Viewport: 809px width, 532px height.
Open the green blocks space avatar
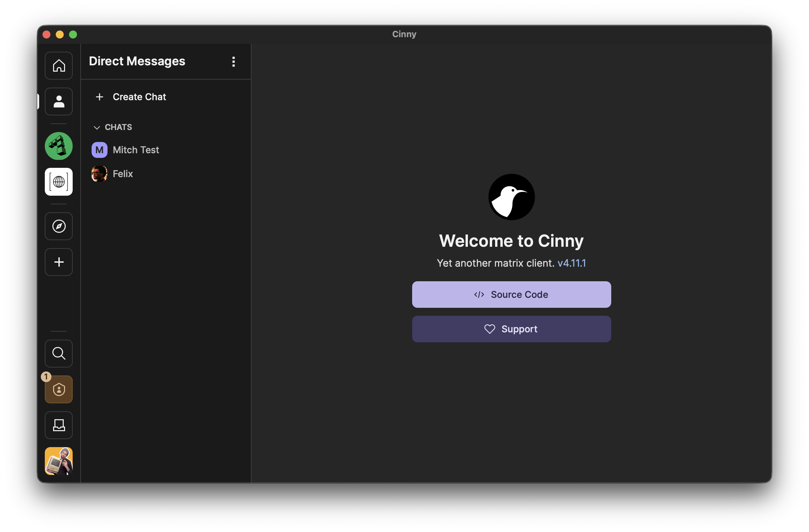pos(59,146)
